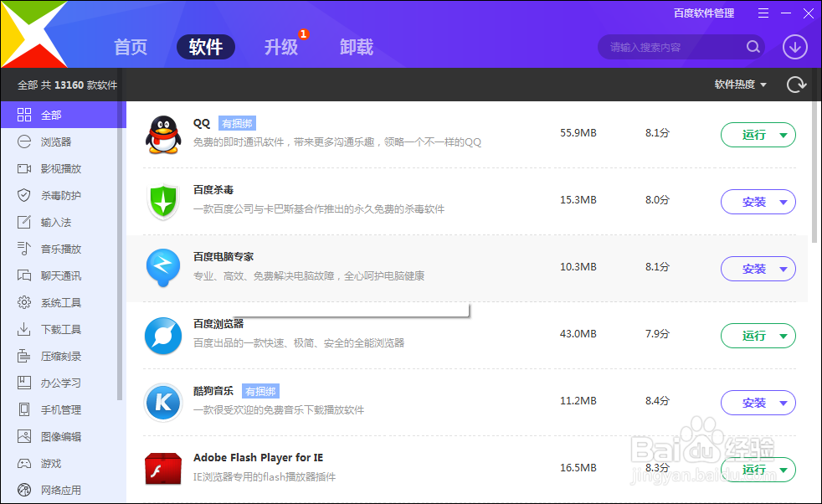Select the 游戏 gamepad icon
This screenshot has width=822, height=504.
click(24, 463)
